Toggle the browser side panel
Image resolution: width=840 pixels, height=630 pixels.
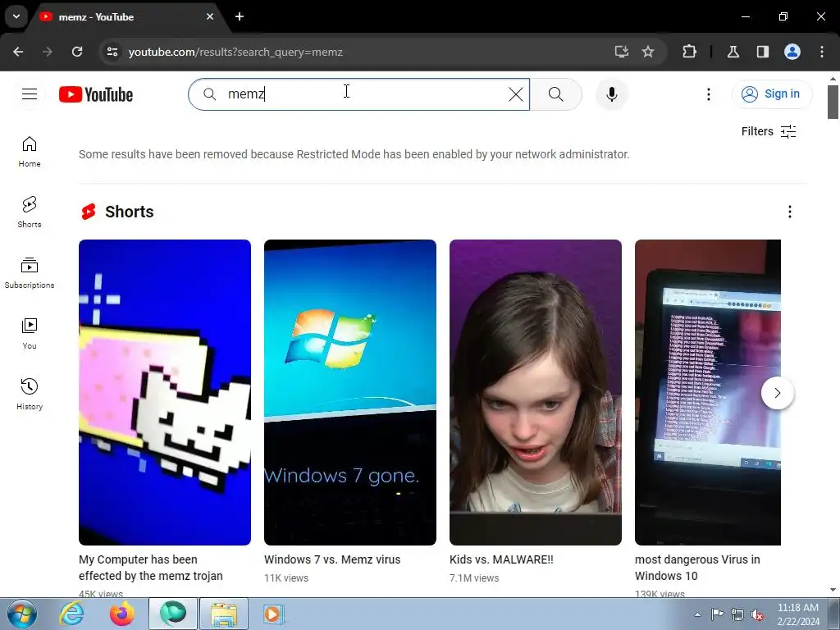tap(762, 52)
